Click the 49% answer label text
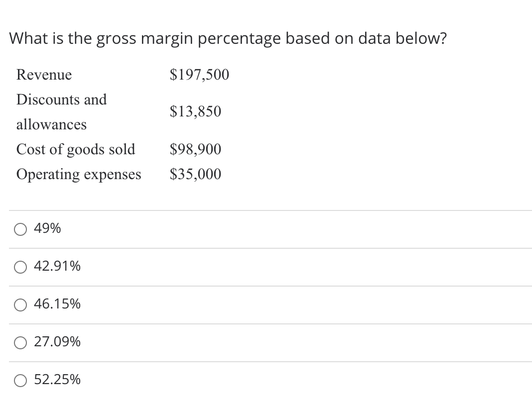Viewport: 532px width, 404px height. pyautogui.click(x=47, y=228)
